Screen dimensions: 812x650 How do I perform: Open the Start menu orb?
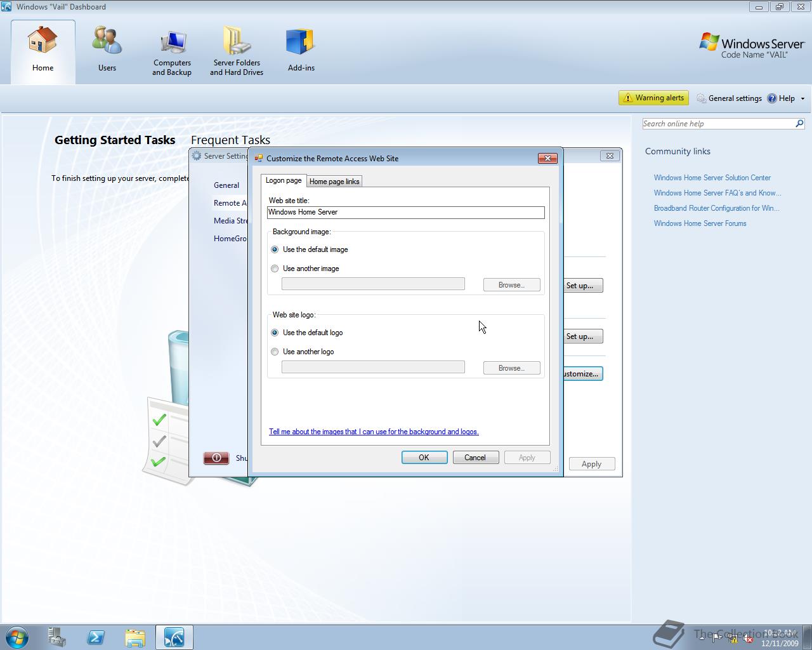tap(16, 637)
